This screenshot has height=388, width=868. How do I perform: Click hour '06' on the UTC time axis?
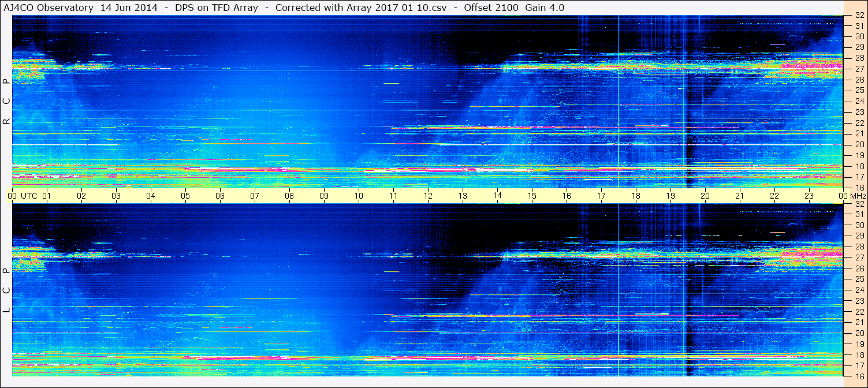221,196
